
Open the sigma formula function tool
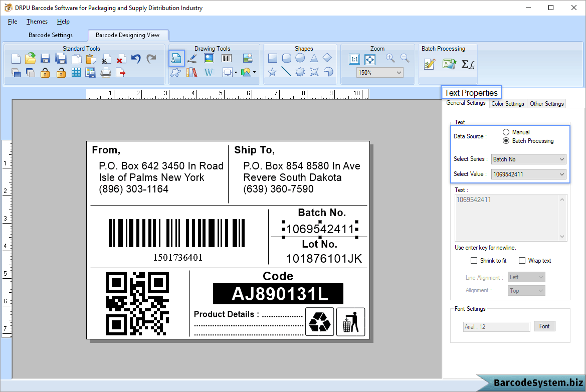pos(468,64)
